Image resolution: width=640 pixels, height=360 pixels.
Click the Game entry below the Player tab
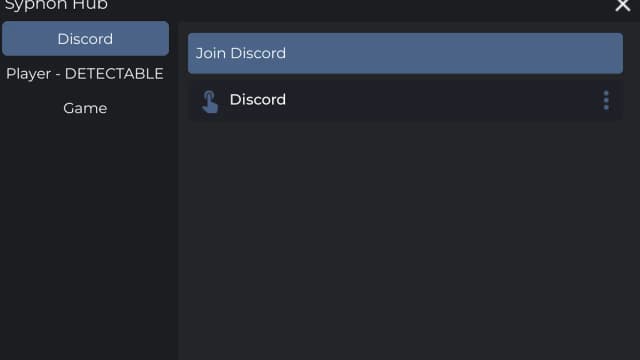click(85, 108)
